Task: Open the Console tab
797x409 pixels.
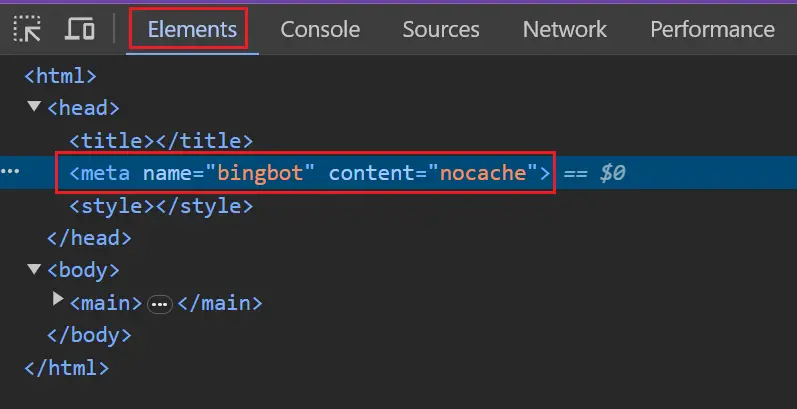Action: tap(320, 29)
